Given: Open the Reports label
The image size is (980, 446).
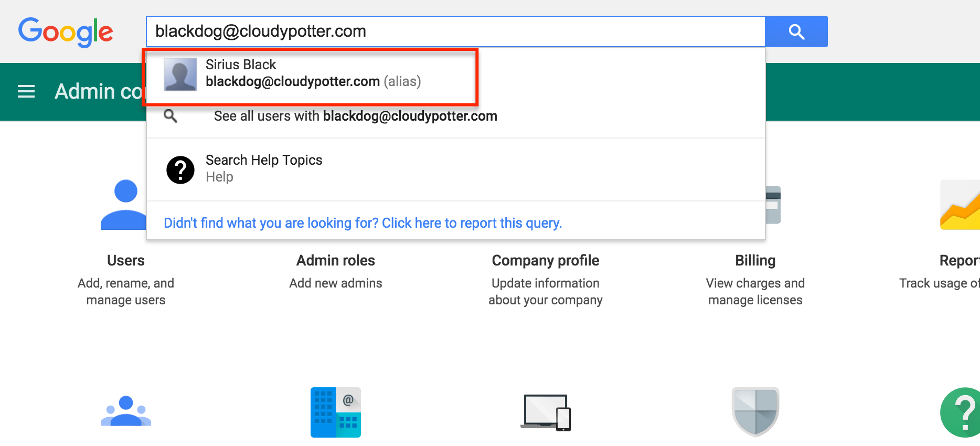Looking at the screenshot, I should click(960, 260).
